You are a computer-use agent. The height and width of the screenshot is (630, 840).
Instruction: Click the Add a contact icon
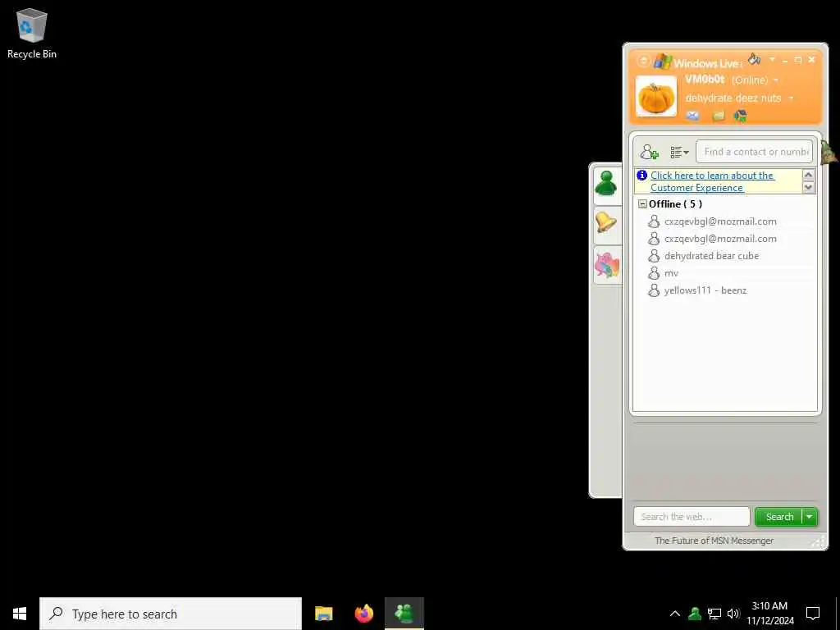click(x=650, y=152)
